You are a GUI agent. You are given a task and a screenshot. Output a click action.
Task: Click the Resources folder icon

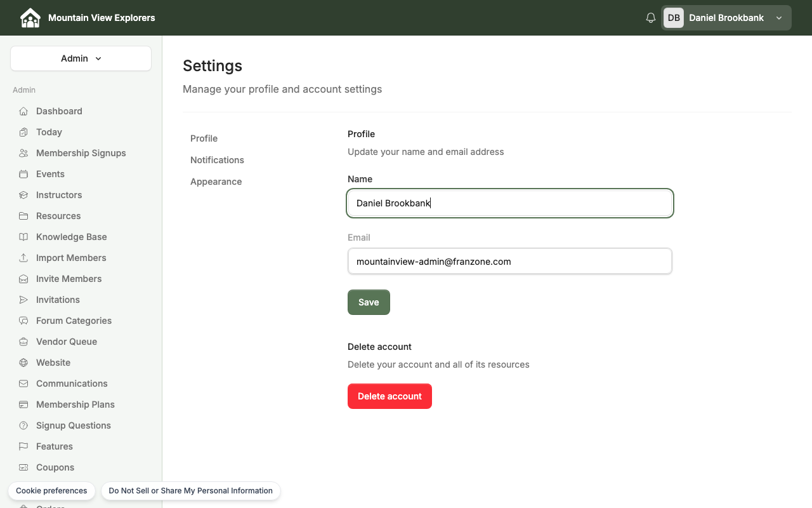[x=23, y=216]
